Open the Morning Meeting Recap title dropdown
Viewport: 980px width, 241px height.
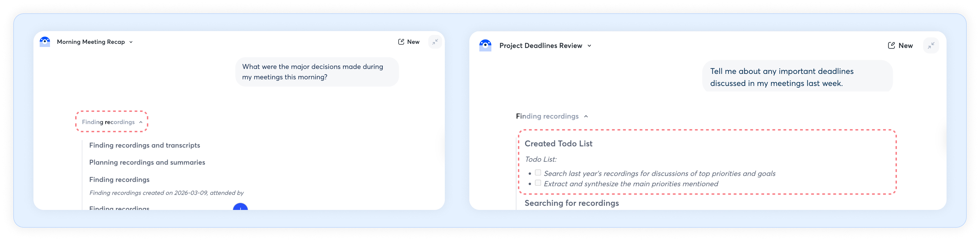click(x=131, y=42)
